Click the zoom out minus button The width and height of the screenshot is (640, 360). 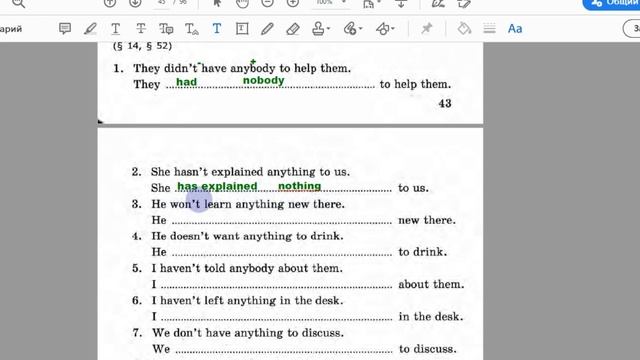pyautogui.click(x=267, y=3)
